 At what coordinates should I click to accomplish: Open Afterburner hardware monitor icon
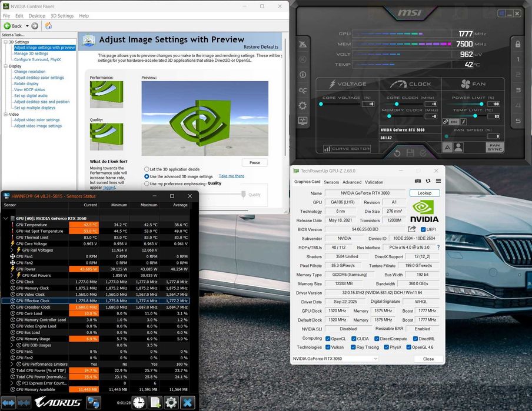[302, 121]
